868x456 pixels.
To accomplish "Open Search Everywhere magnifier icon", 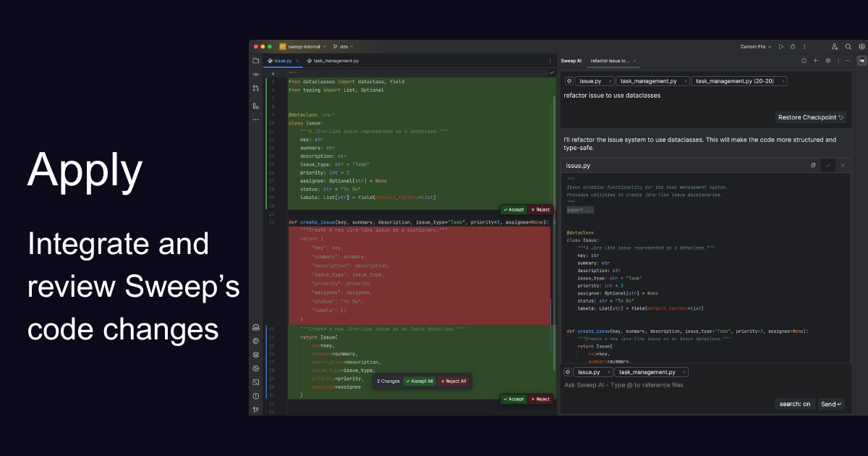I will coord(848,46).
